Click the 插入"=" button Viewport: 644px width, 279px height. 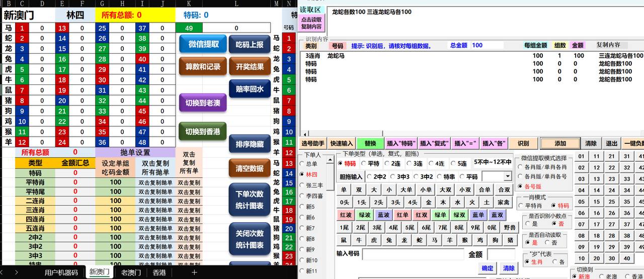pyautogui.click(x=465, y=143)
